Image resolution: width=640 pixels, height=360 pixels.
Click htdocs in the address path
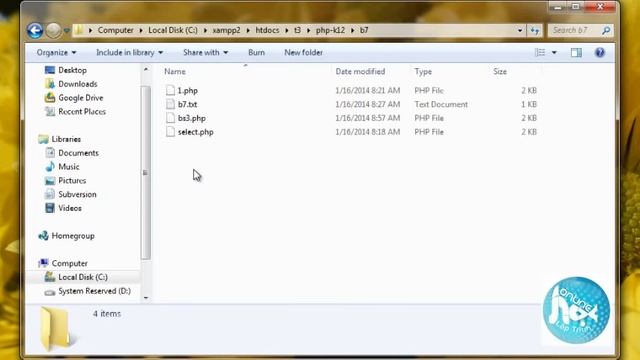[267, 30]
